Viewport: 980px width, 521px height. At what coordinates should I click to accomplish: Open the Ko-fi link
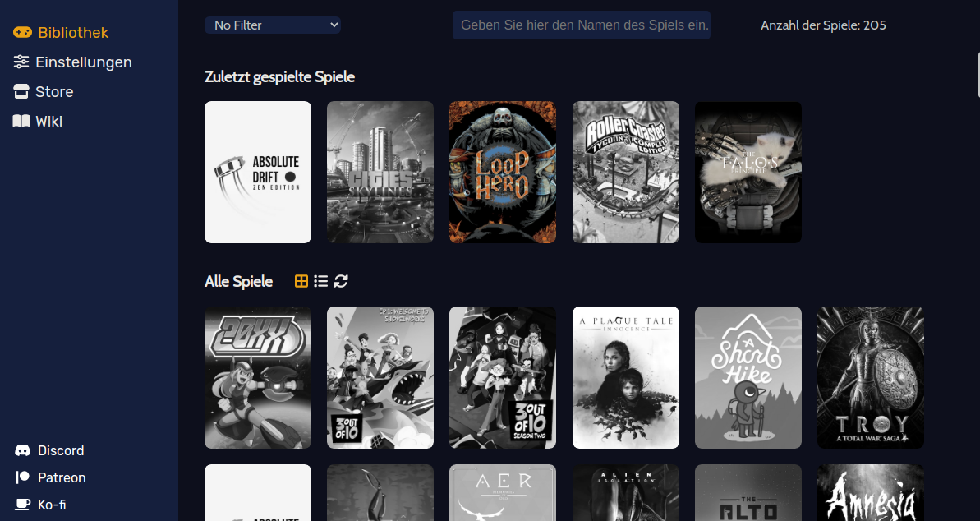tap(52, 504)
